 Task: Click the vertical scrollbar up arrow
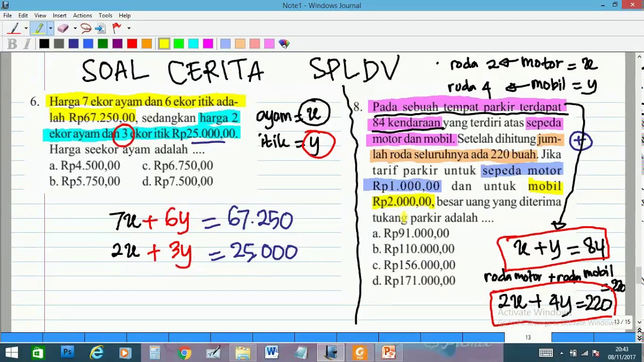640,56
